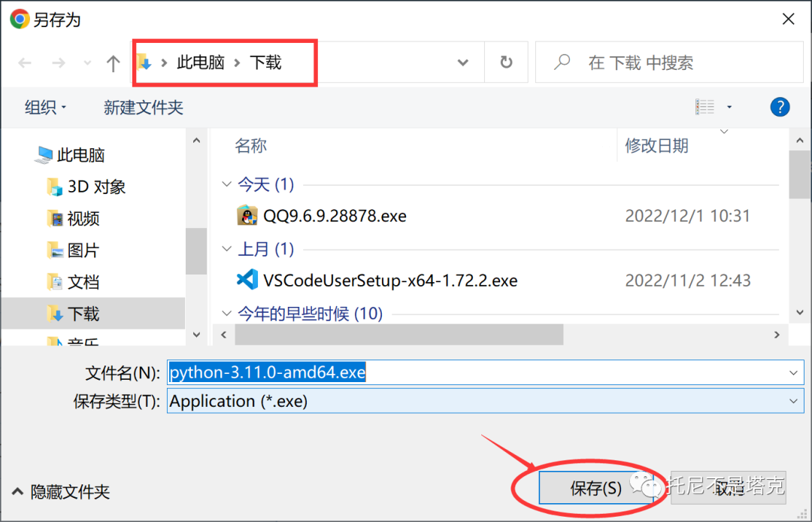This screenshot has height=522, width=812.
Task: Click the date 2022/12/1 10:31
Action: coord(688,216)
